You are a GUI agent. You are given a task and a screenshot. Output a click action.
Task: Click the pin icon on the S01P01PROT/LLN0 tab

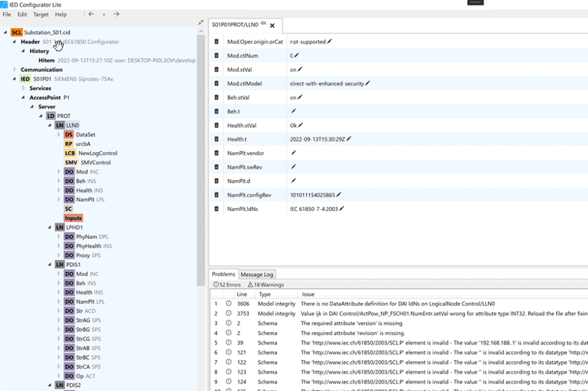pos(263,24)
